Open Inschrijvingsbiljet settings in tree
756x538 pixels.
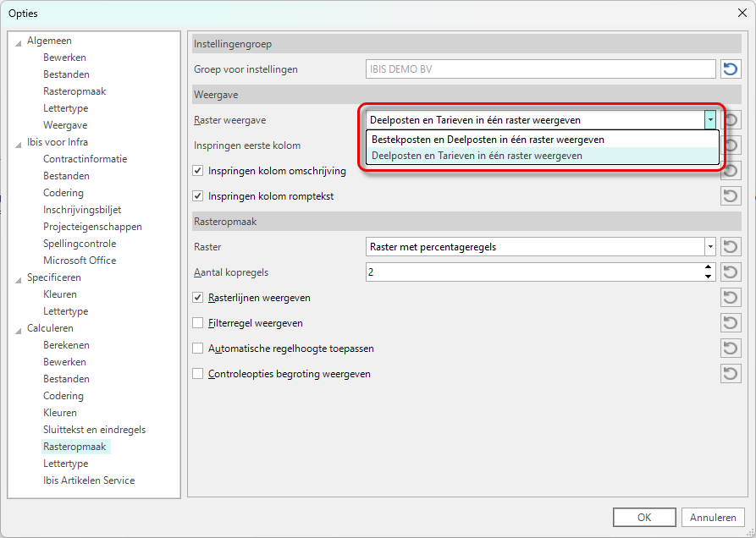click(81, 210)
